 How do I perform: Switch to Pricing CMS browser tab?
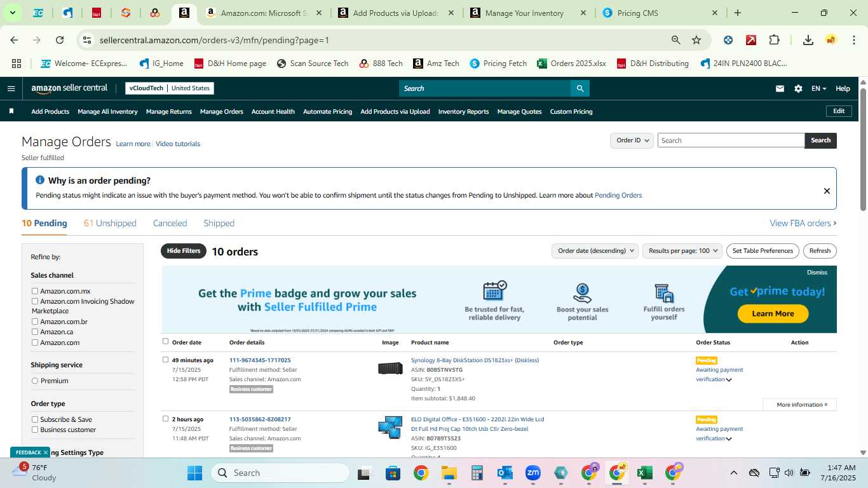[661, 13]
